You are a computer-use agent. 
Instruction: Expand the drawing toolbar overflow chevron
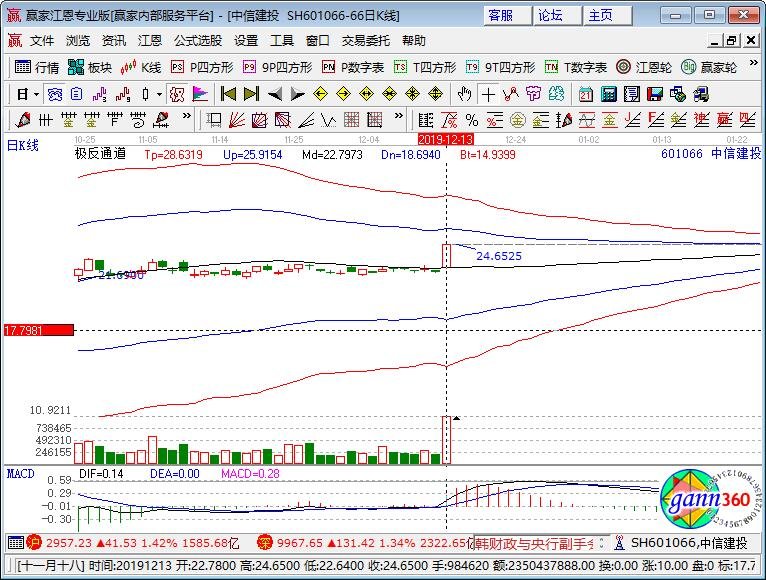click(x=186, y=116)
